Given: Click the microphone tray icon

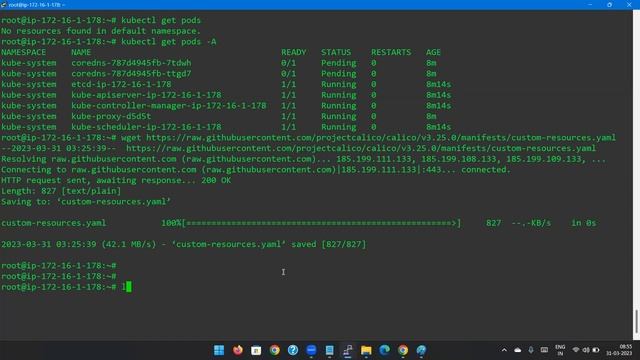Looking at the screenshot, I should click(531, 350).
